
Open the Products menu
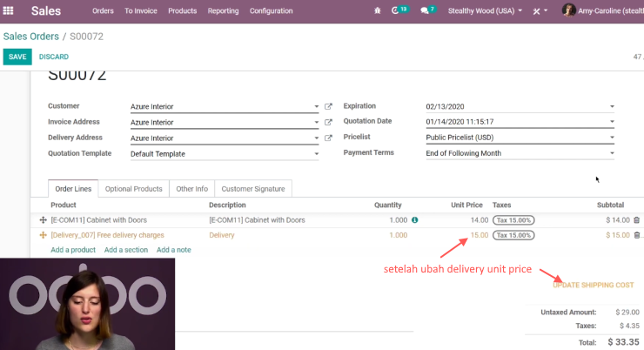pyautogui.click(x=183, y=11)
